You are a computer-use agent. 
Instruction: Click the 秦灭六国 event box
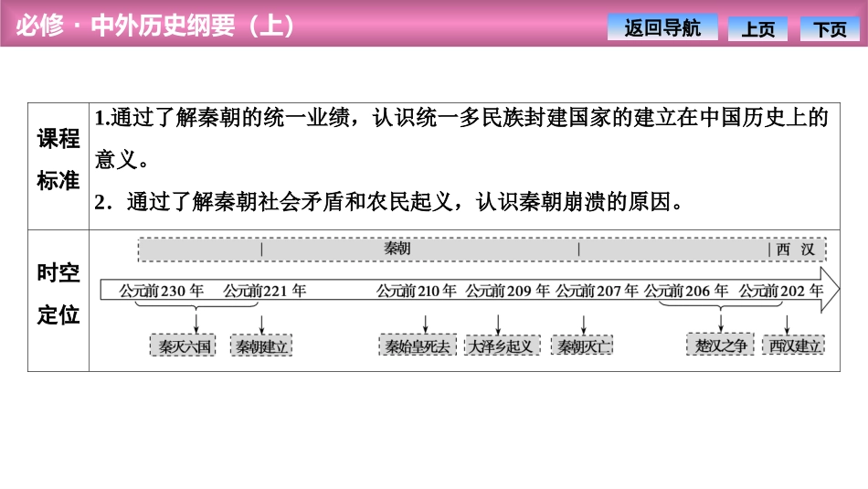tap(183, 345)
